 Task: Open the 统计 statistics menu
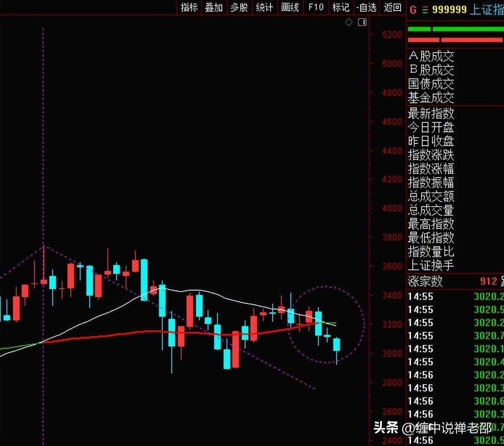(x=264, y=7)
